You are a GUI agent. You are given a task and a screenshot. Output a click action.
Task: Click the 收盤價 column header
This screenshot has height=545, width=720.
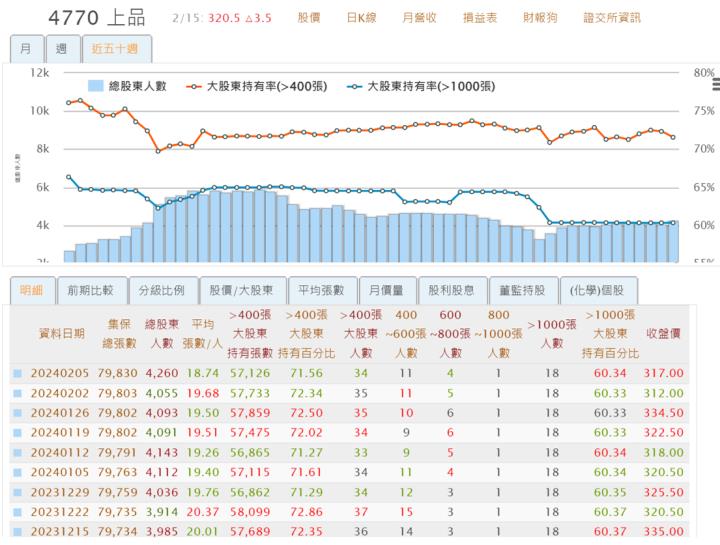(663, 334)
